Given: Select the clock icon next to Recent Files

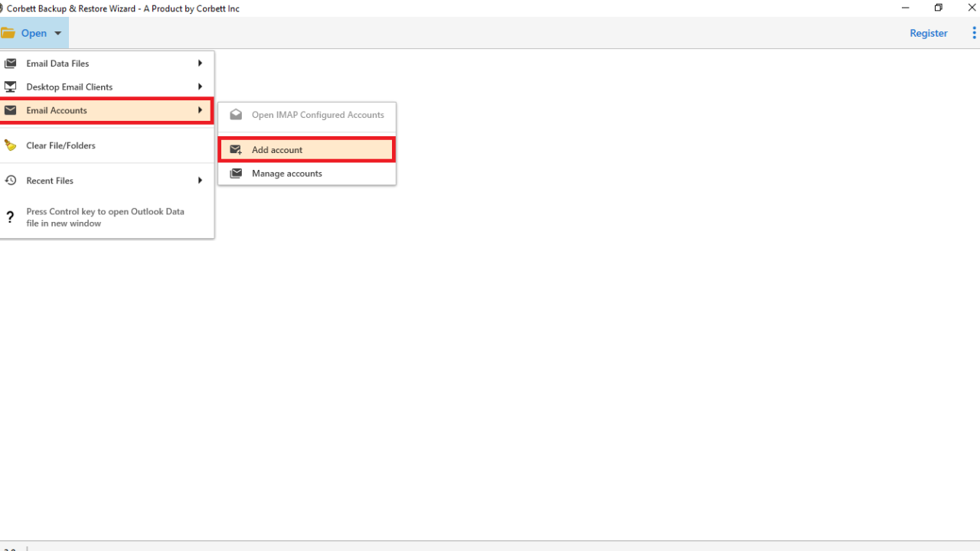Looking at the screenshot, I should coord(11,180).
